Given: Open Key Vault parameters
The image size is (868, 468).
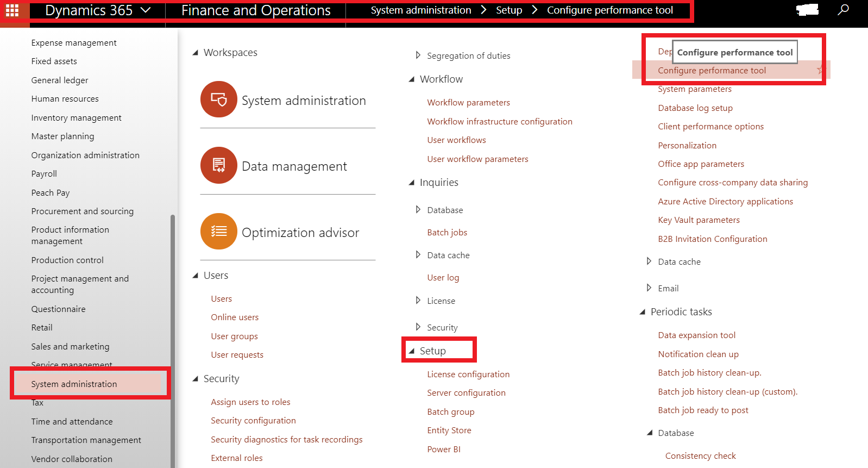Looking at the screenshot, I should click(699, 220).
